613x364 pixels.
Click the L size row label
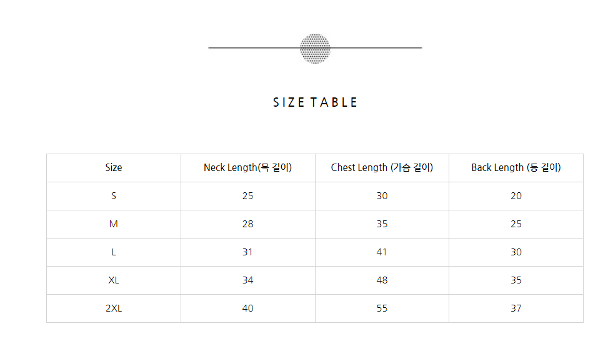114,252
